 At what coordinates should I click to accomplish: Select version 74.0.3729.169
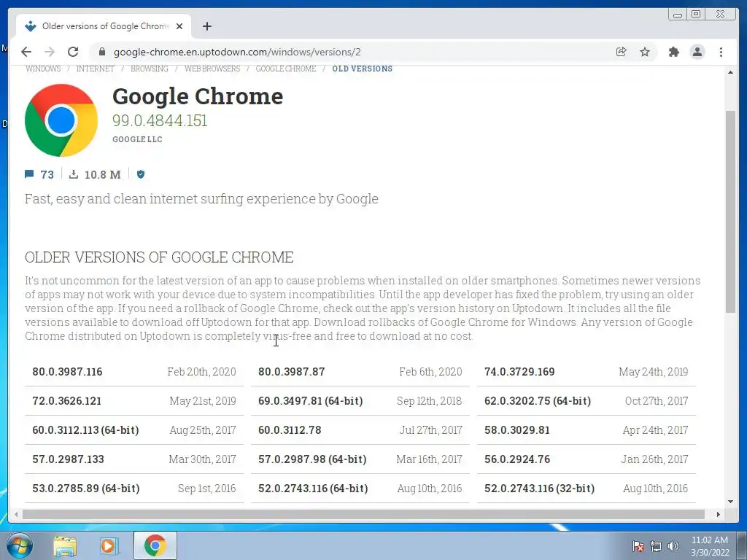click(x=519, y=372)
